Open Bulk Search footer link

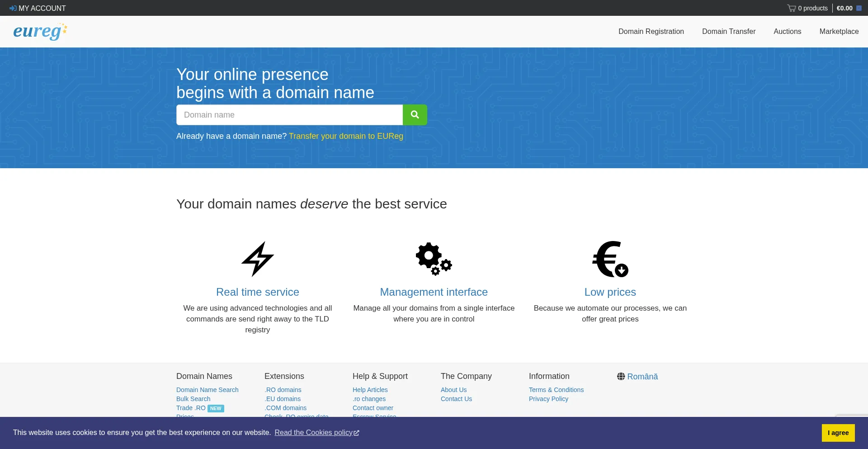(193, 399)
